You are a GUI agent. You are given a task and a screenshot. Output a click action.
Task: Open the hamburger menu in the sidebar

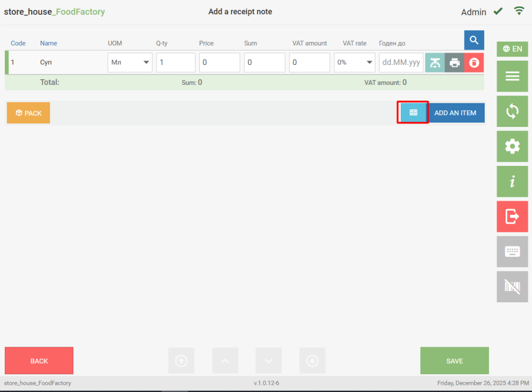coord(512,76)
